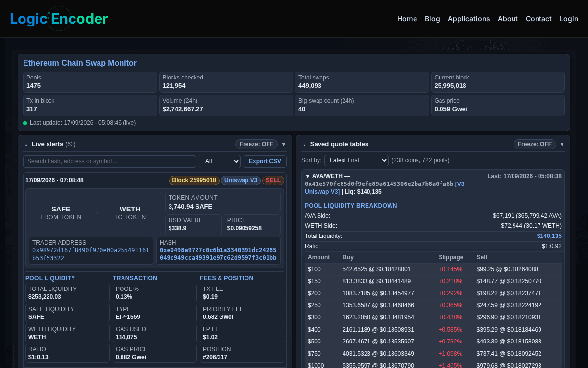Viewport: 588px width, 368px height.
Task: Open the Applications menu item
Action: tap(469, 19)
